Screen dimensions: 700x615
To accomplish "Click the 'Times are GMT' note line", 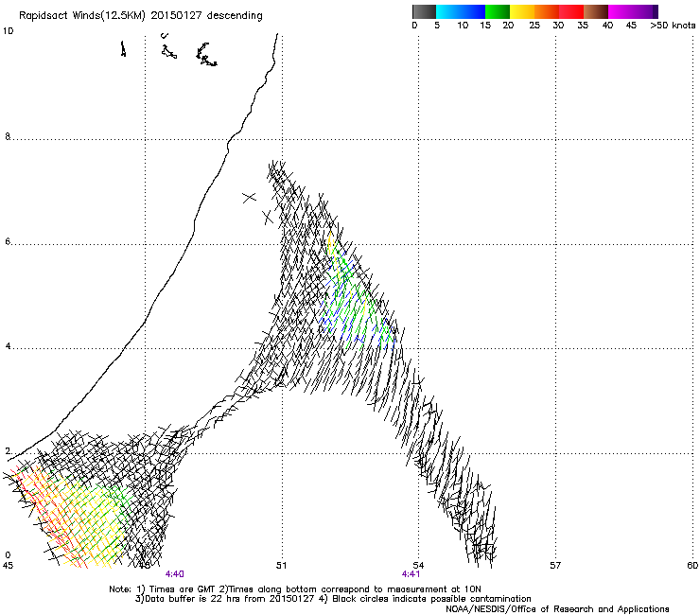I will pos(294,589).
